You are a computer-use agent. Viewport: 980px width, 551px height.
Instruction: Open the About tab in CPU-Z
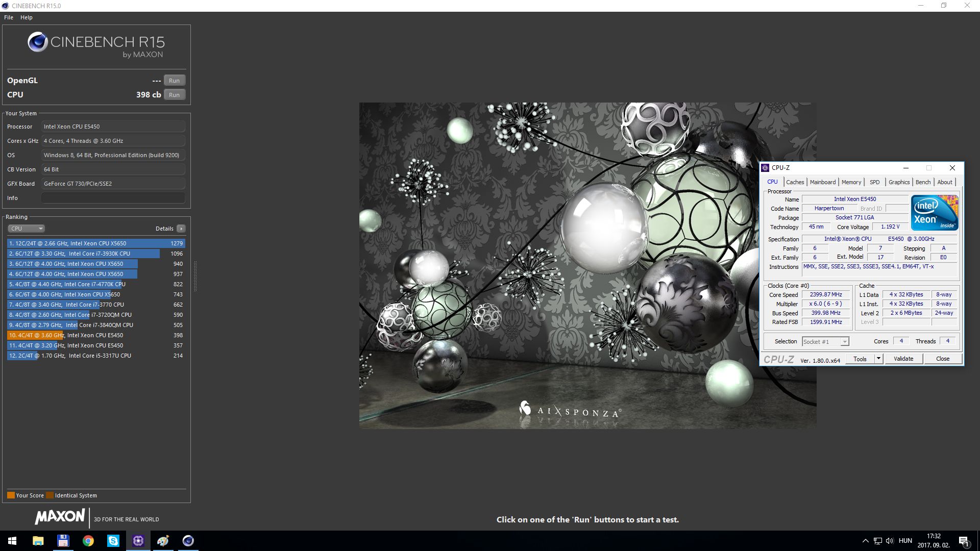click(x=944, y=182)
